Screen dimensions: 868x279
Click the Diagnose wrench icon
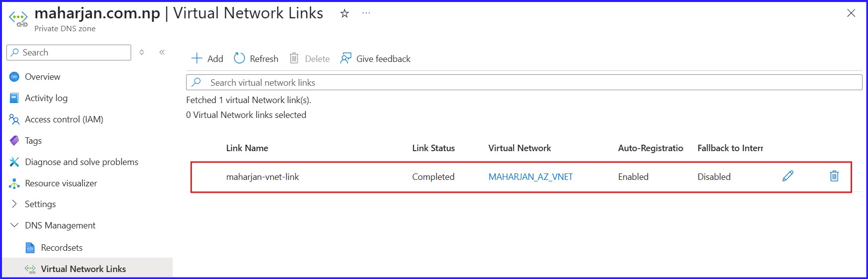14,162
